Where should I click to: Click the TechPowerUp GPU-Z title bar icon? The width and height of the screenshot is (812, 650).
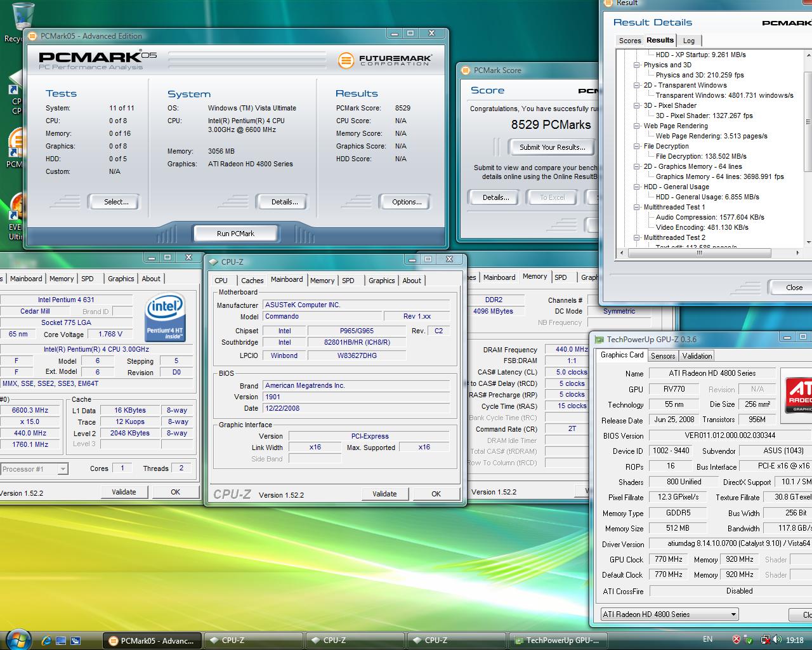click(x=599, y=340)
